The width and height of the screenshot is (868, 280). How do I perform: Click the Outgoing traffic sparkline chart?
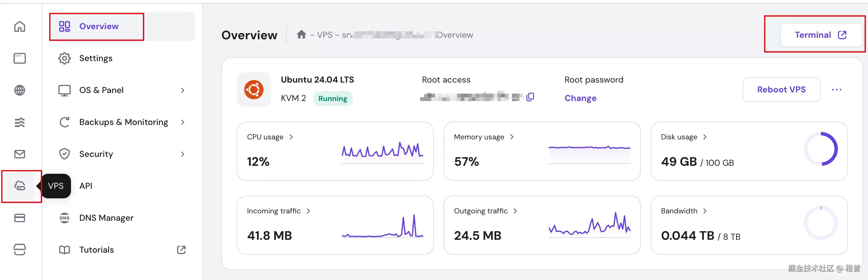point(589,225)
